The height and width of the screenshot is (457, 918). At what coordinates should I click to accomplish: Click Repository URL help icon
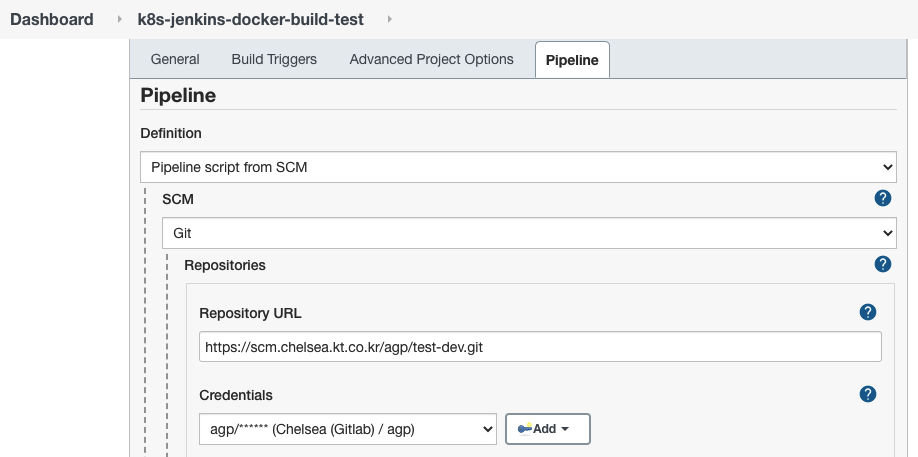(868, 313)
